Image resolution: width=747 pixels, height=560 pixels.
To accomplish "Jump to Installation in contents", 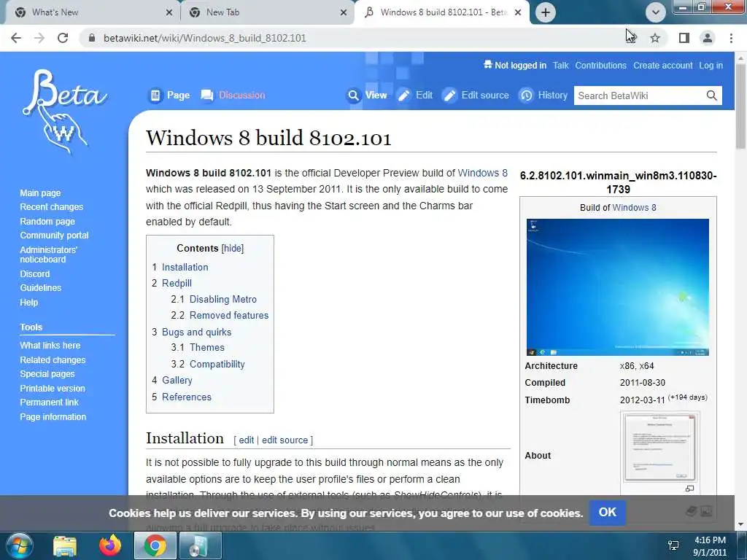I will (185, 267).
